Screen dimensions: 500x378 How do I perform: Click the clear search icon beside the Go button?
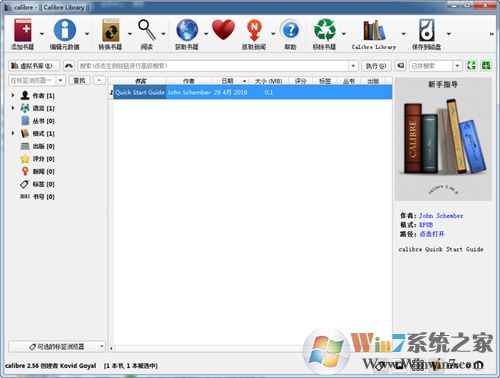[400, 66]
